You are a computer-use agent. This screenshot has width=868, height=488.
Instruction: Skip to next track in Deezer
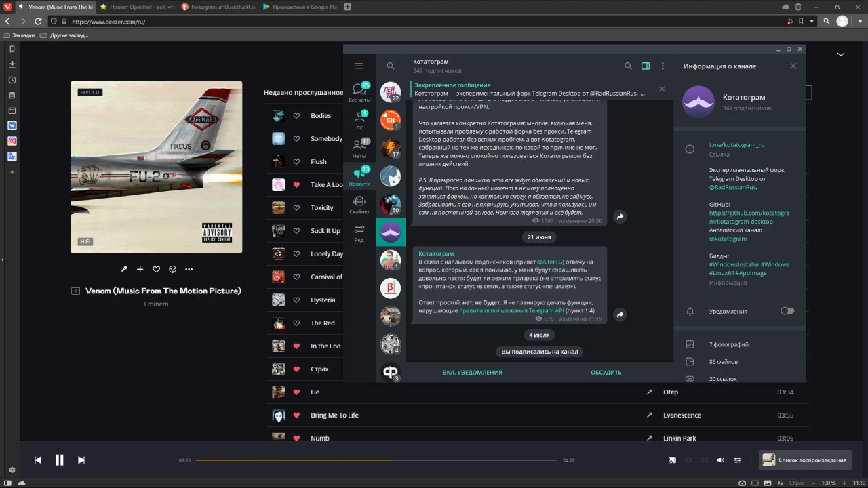point(81,460)
